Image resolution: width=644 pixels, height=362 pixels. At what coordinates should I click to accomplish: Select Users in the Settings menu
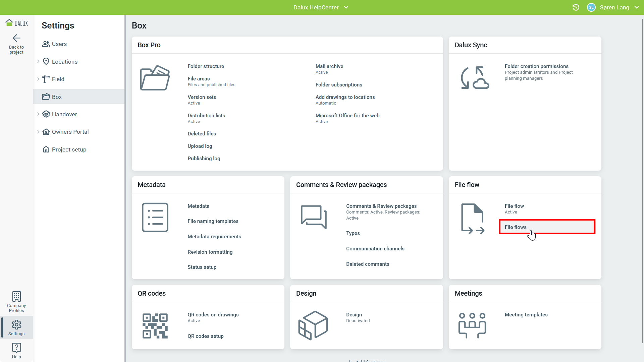tap(59, 44)
